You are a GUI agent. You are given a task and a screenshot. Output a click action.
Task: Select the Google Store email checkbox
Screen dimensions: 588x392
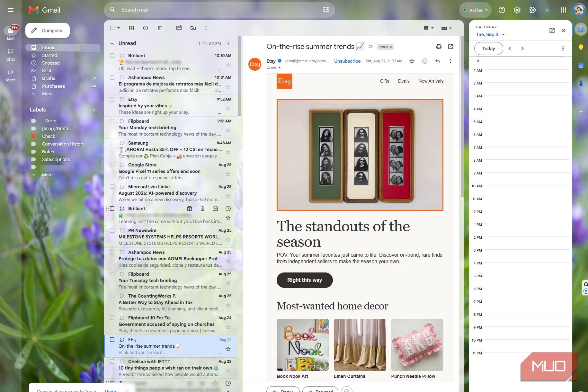[x=112, y=165]
